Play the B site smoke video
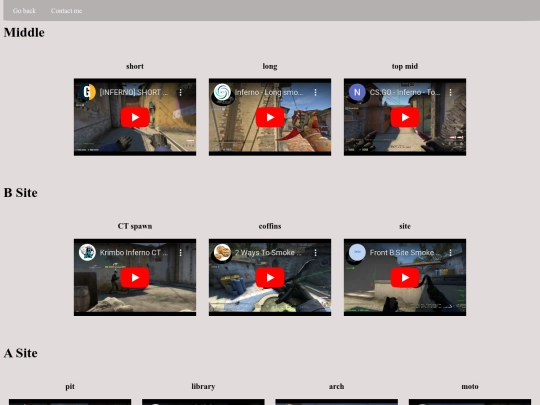The image size is (540, 405). point(405,278)
